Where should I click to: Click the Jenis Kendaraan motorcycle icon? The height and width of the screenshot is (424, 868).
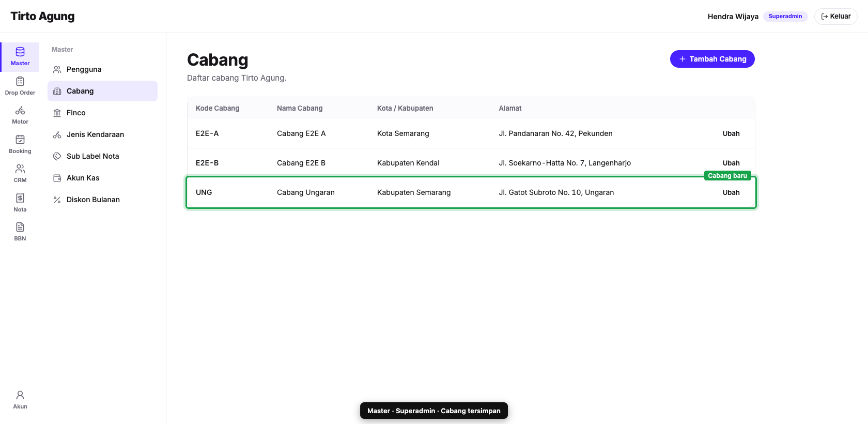57,134
